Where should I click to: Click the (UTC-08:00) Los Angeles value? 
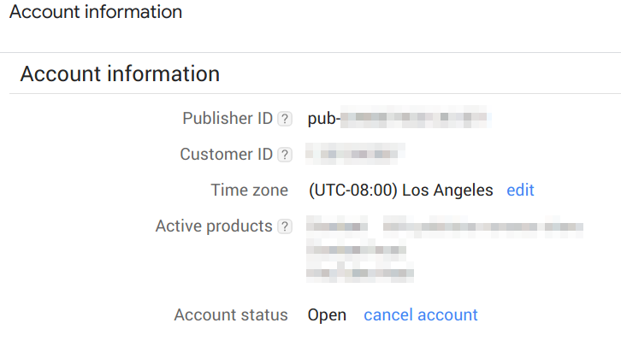(x=401, y=191)
